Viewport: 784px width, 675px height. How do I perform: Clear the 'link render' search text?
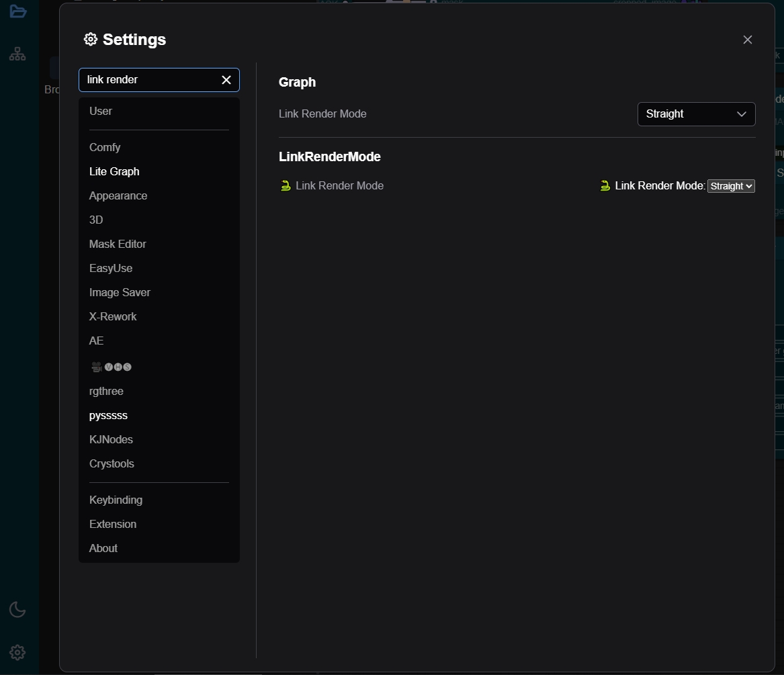[x=226, y=80]
